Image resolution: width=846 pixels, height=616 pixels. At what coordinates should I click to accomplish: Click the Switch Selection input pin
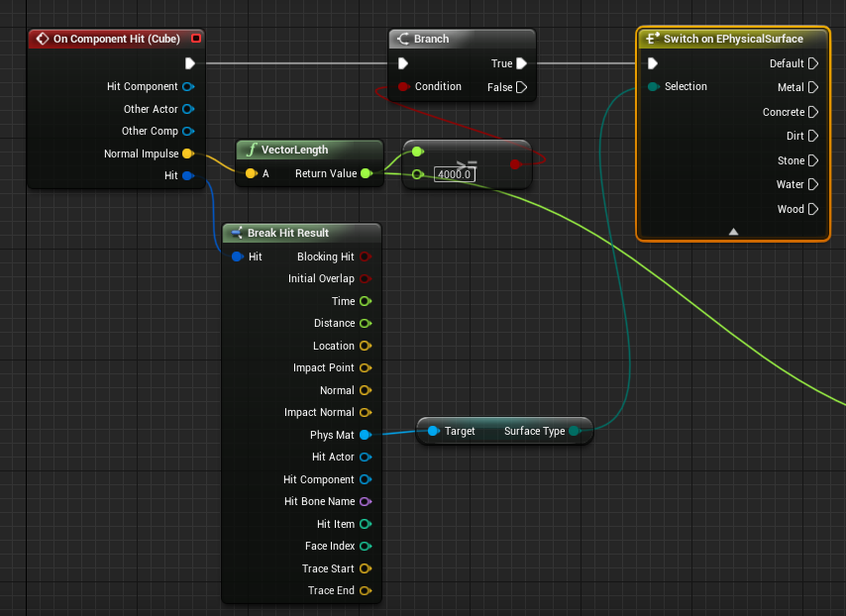pyautogui.click(x=654, y=86)
